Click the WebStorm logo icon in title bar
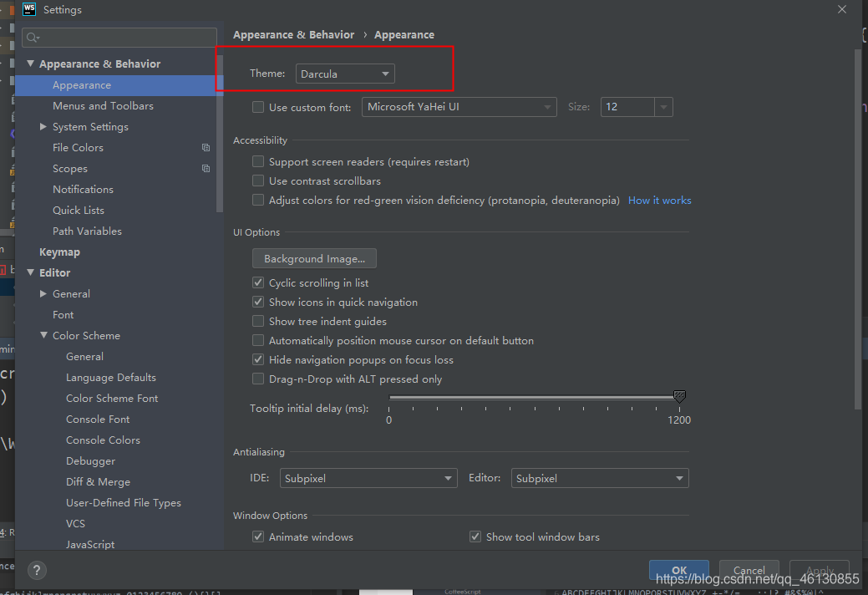868x595 pixels. click(28, 9)
